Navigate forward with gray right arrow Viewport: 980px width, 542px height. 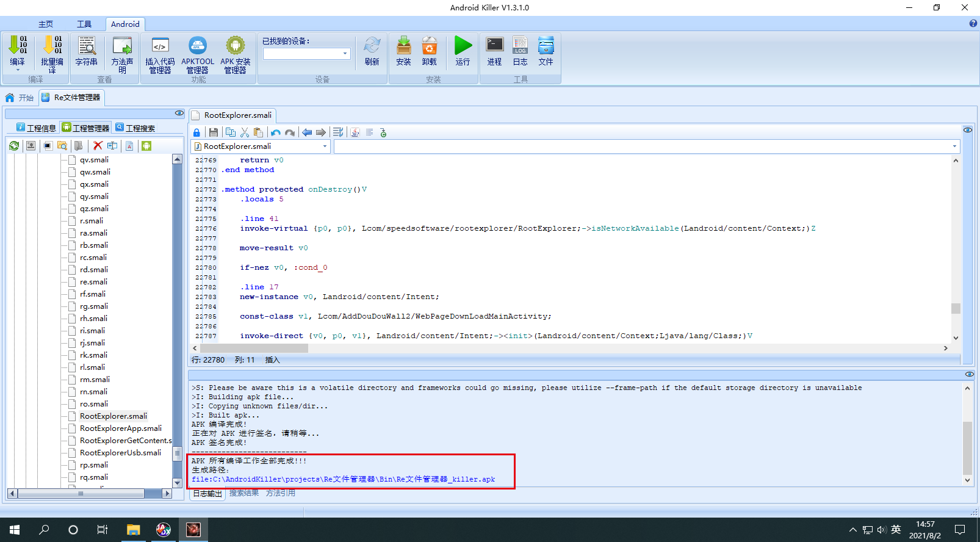321,132
